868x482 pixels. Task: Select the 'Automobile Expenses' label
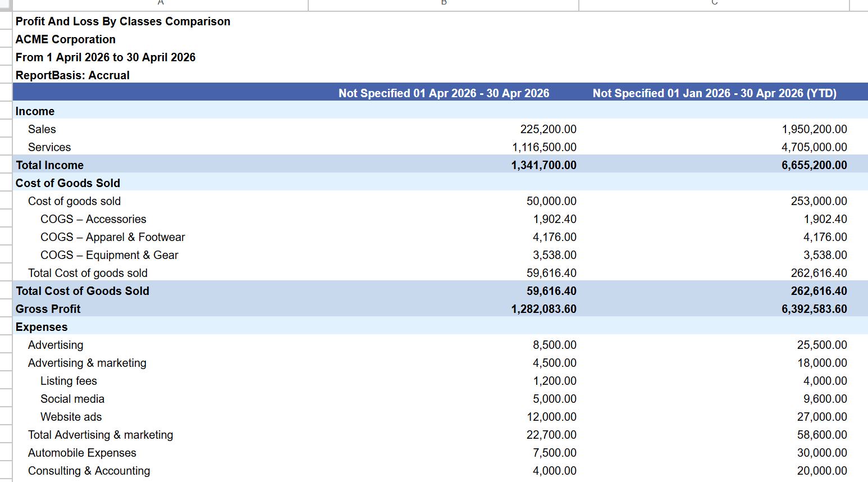[x=82, y=453]
